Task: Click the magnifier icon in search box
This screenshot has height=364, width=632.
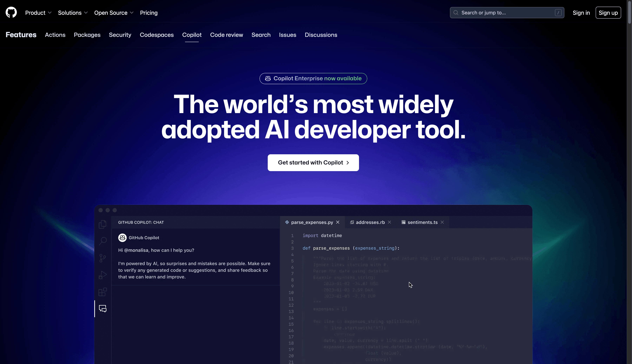Action: pos(456,12)
